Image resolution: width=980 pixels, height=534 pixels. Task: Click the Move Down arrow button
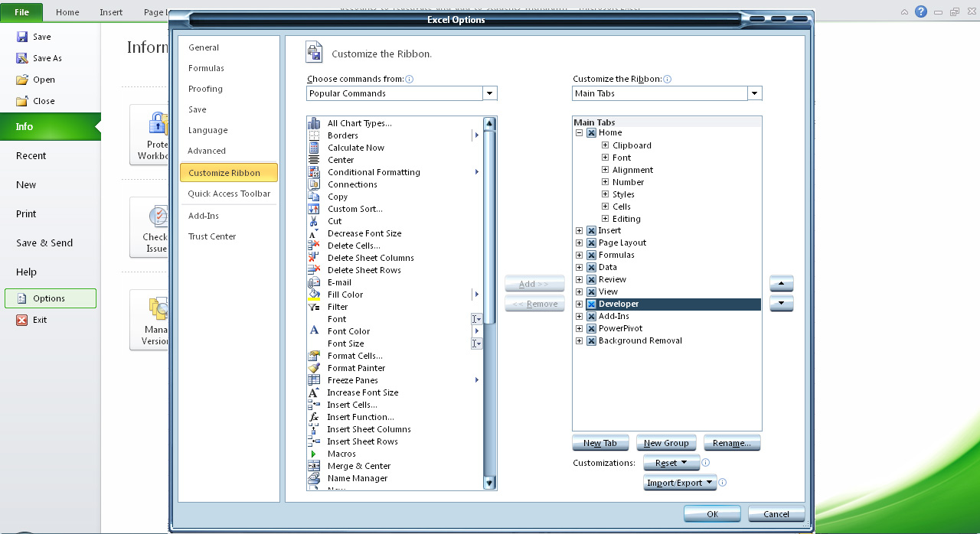coord(781,304)
